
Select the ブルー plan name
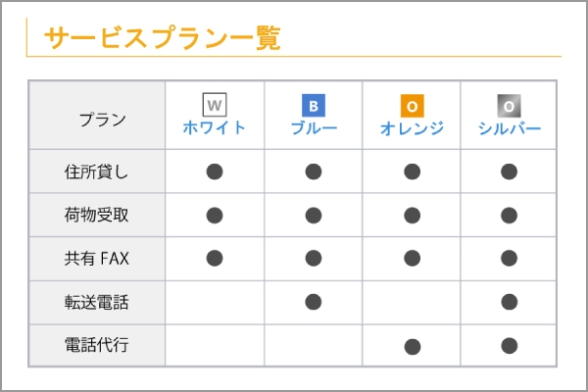click(x=314, y=127)
